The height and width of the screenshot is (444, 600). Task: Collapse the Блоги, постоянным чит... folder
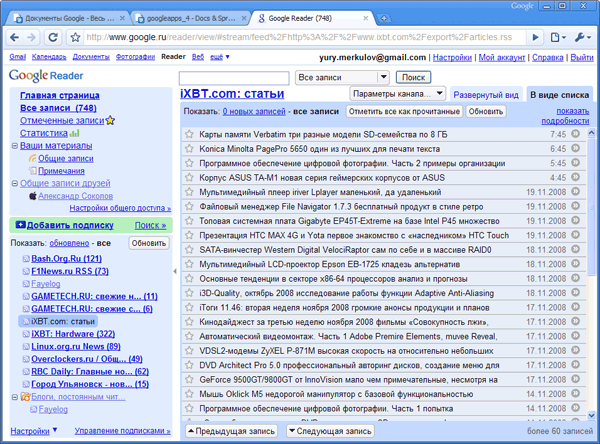[x=15, y=397]
